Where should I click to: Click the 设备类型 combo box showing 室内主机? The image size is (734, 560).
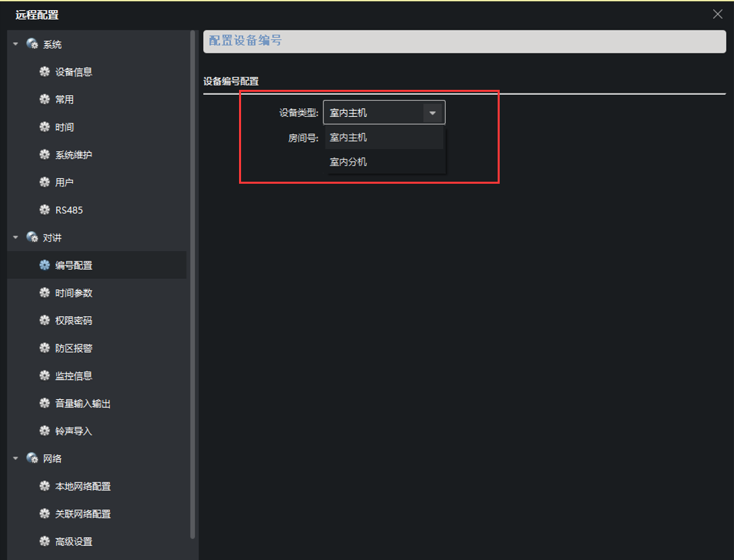[x=384, y=112]
